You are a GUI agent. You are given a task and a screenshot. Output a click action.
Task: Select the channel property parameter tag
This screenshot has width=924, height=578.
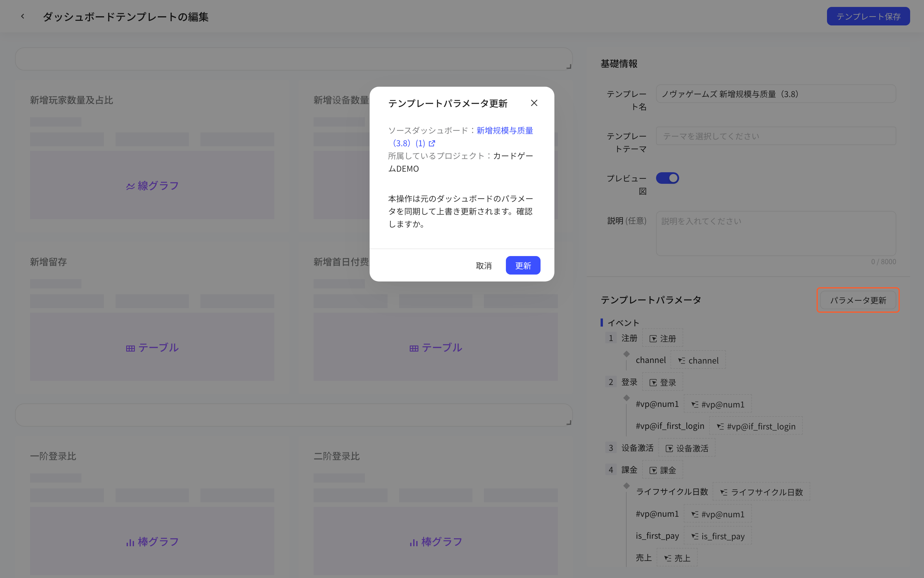coord(698,360)
